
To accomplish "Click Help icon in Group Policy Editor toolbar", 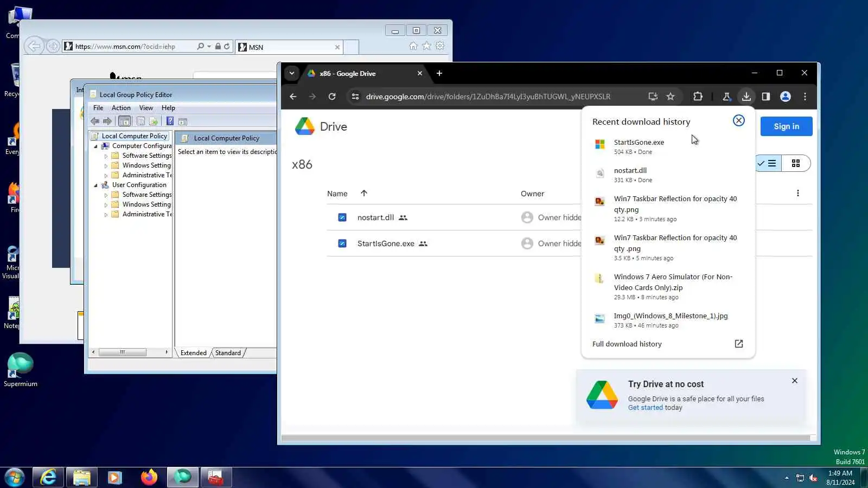I will tap(170, 121).
